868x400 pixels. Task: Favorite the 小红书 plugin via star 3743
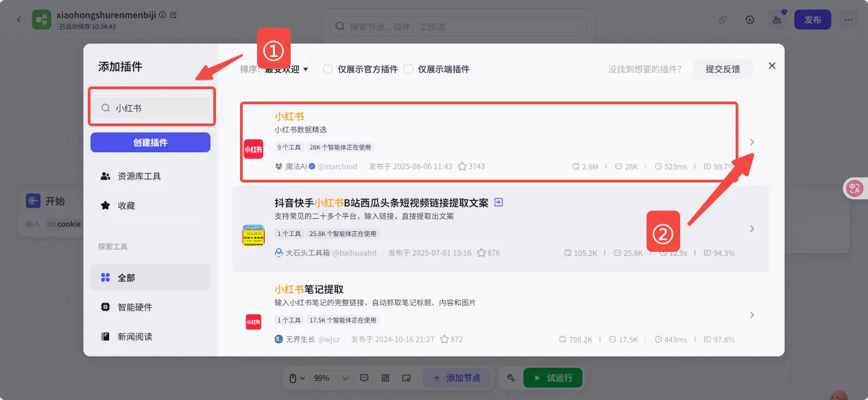462,166
